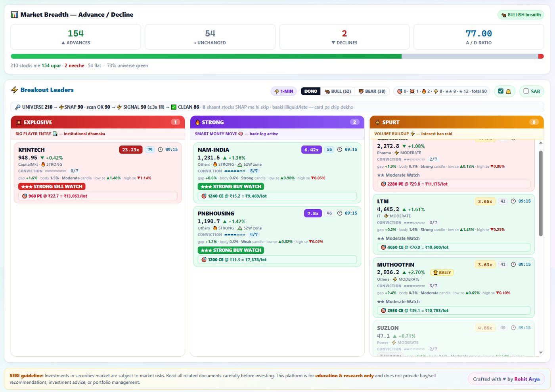Image resolution: width=555 pixels, height=392 pixels.
Task: Click the clock icon on the LTM card
Action: [513, 201]
